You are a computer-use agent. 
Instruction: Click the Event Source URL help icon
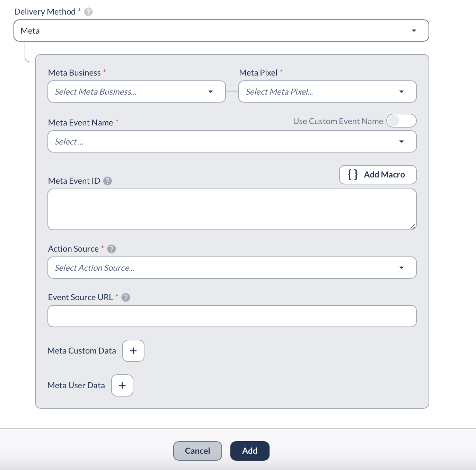(126, 297)
